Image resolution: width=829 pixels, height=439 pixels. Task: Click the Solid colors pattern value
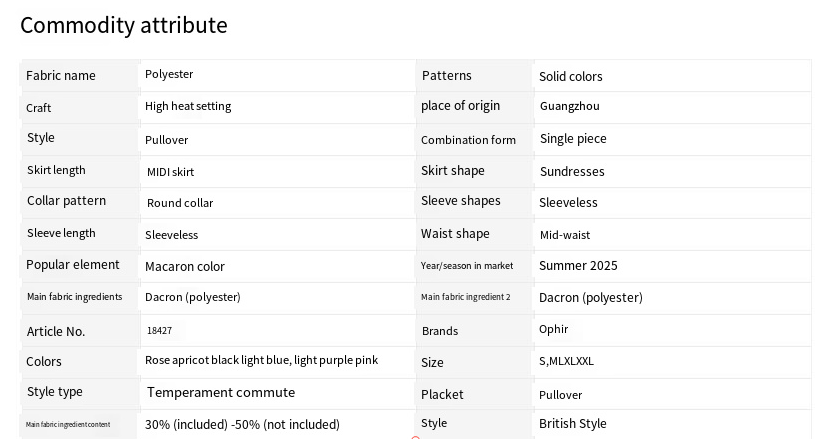click(x=570, y=76)
